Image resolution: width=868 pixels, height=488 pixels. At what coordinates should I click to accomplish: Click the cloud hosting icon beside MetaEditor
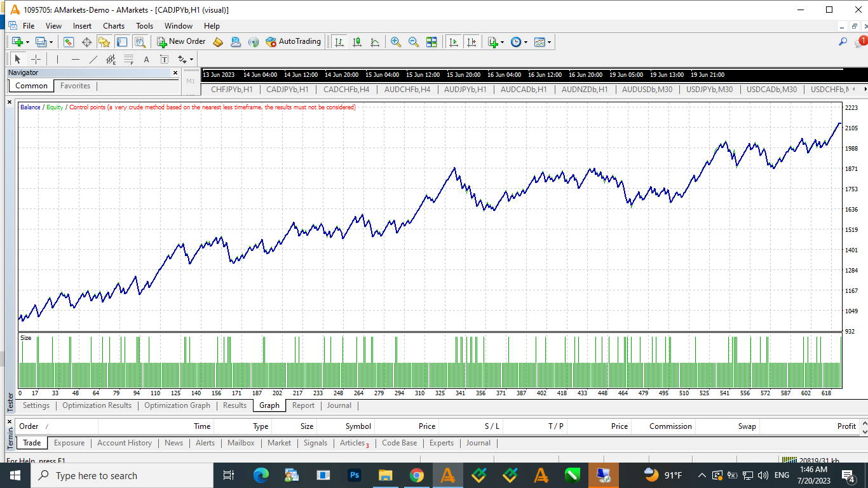coord(236,42)
